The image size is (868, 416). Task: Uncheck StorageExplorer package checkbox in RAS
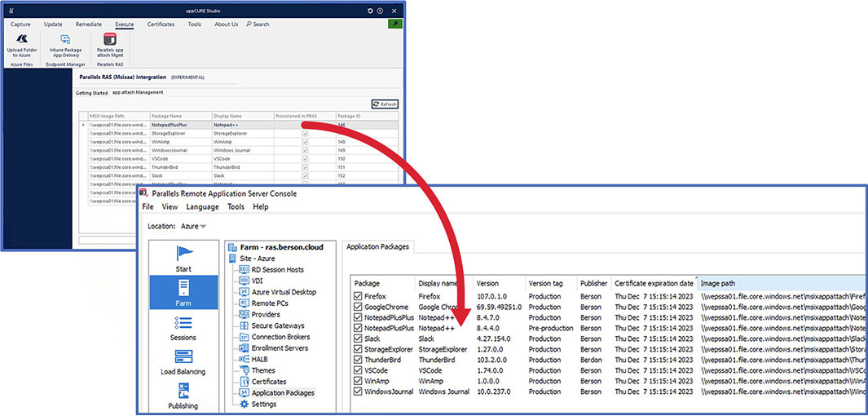click(x=358, y=349)
